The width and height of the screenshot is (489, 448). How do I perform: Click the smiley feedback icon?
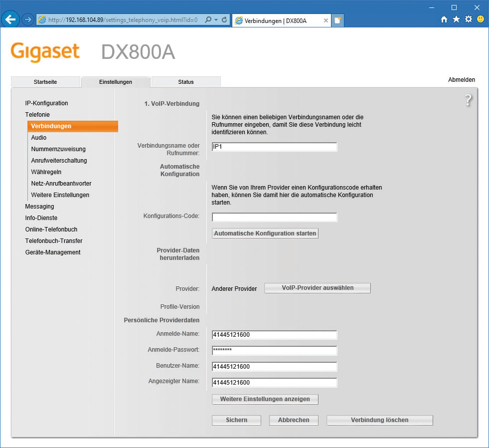481,19
